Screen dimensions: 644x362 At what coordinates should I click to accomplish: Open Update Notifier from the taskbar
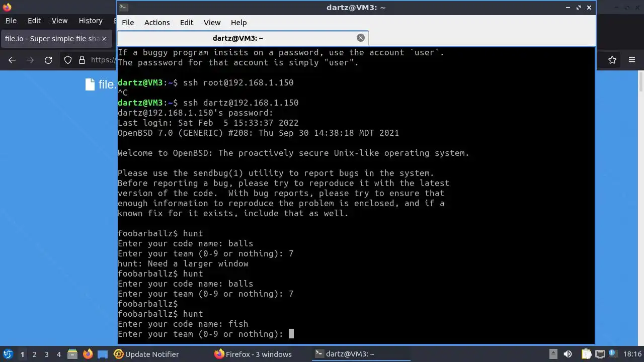[x=146, y=354]
